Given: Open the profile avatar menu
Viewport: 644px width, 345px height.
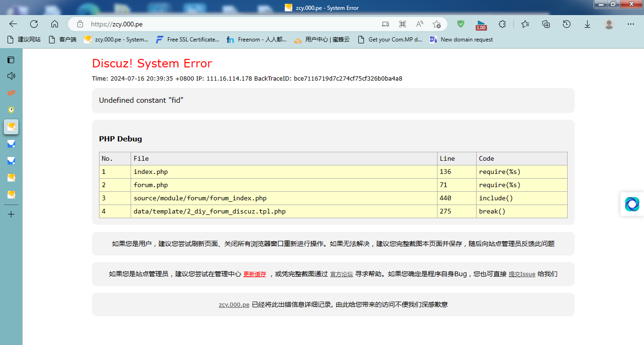Looking at the screenshot, I should click(609, 24).
